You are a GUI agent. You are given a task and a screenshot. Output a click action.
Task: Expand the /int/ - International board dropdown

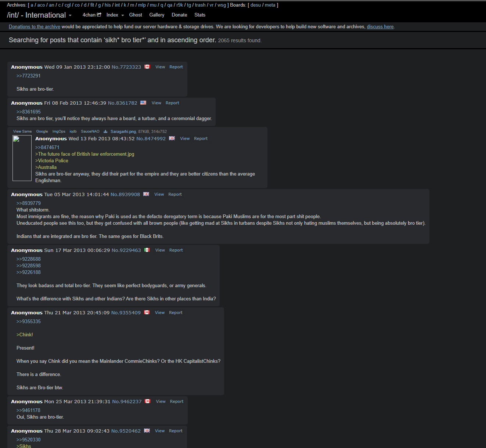[70, 15]
